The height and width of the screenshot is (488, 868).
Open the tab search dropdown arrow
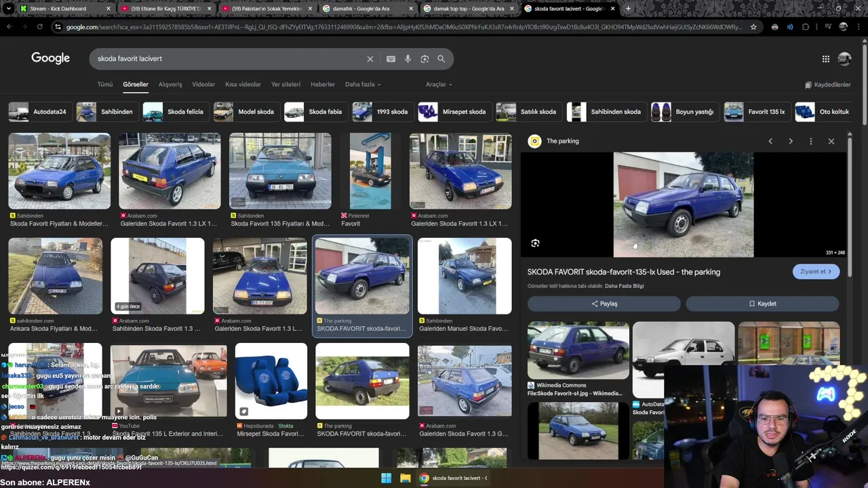click(9, 9)
